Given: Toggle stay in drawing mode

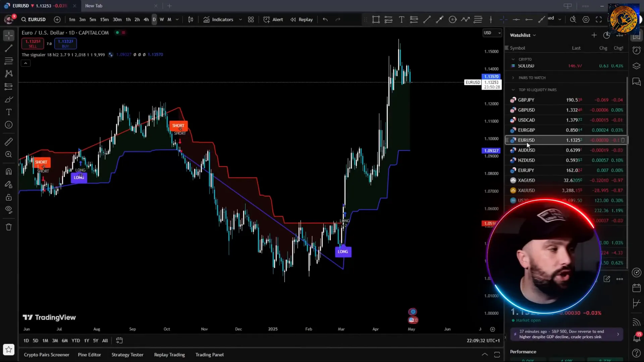Looking at the screenshot, I should pyautogui.click(x=9, y=184).
